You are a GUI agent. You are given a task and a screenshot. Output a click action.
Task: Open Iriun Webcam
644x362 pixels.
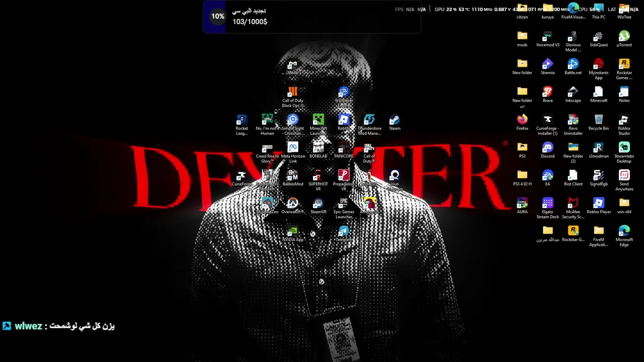click(394, 180)
